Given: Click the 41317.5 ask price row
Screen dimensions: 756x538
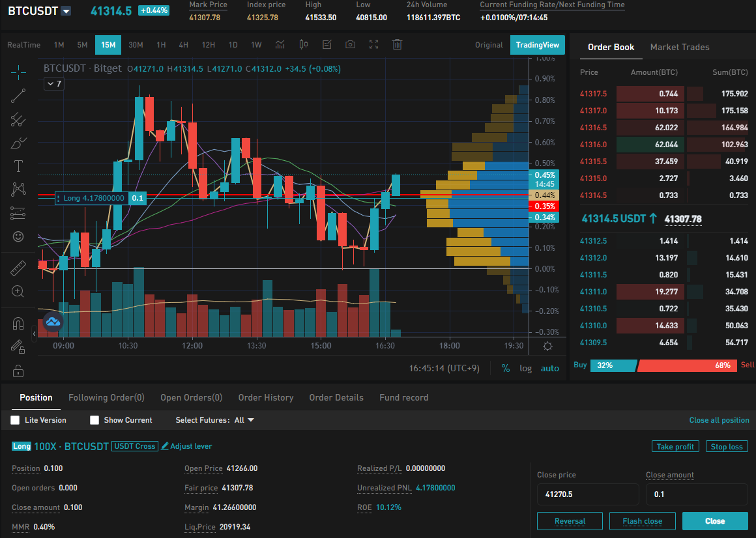Looking at the screenshot, I should [x=664, y=94].
